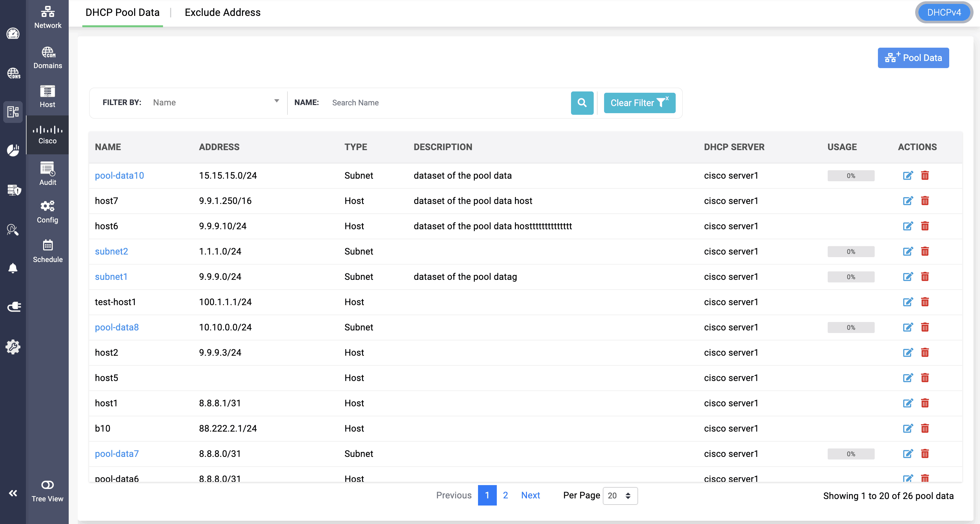Toggle the DHCPv4 mode switch

944,12
